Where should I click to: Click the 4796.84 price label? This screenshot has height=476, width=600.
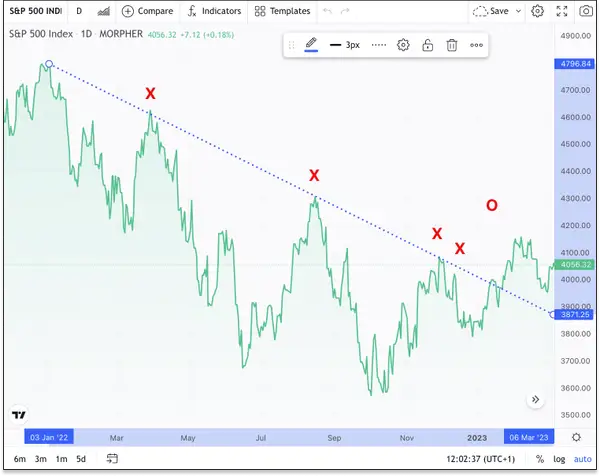tap(575, 64)
